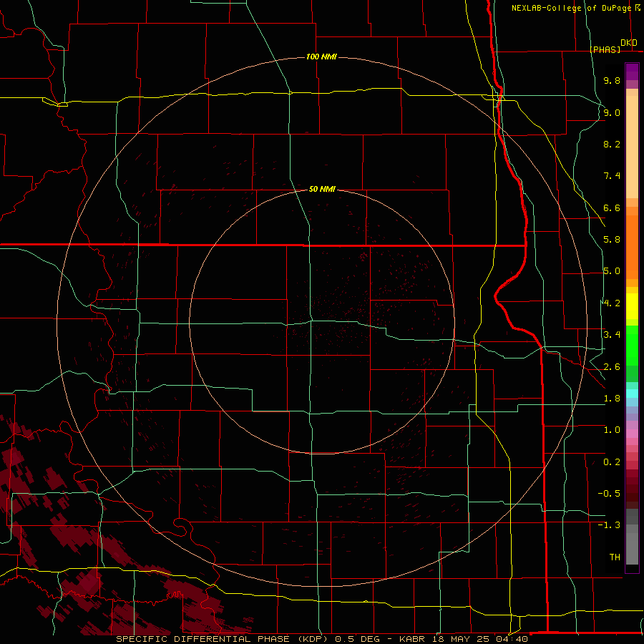Screen dimensions: 644x644
Task: Click the 4.2 scale value
Action: pyautogui.click(x=612, y=303)
